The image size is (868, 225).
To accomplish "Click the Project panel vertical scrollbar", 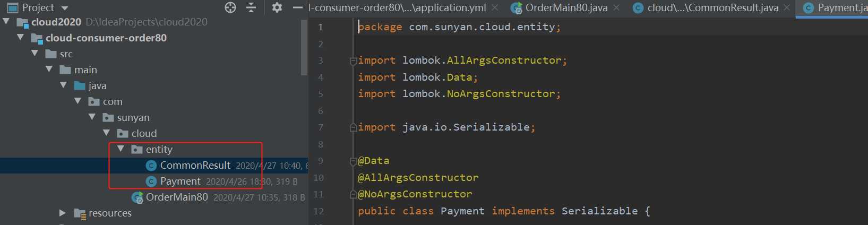I will (x=304, y=48).
